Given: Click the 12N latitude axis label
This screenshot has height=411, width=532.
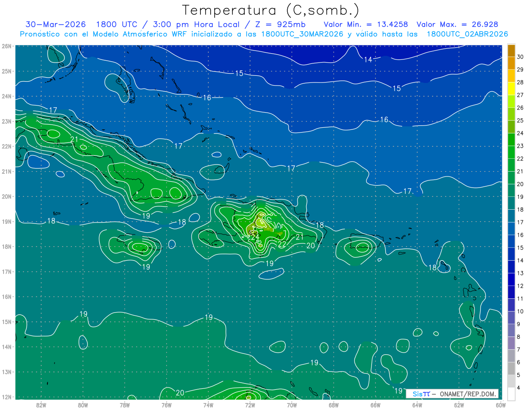Looking at the screenshot, I should click(x=6, y=397).
